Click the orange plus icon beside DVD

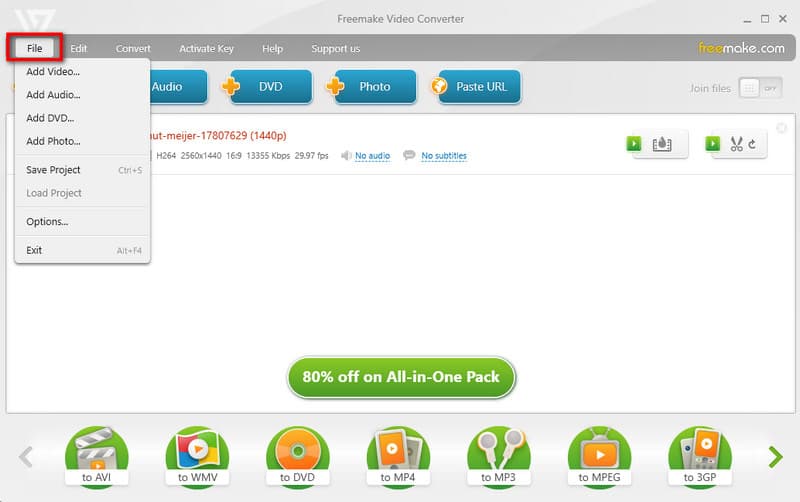[x=231, y=86]
